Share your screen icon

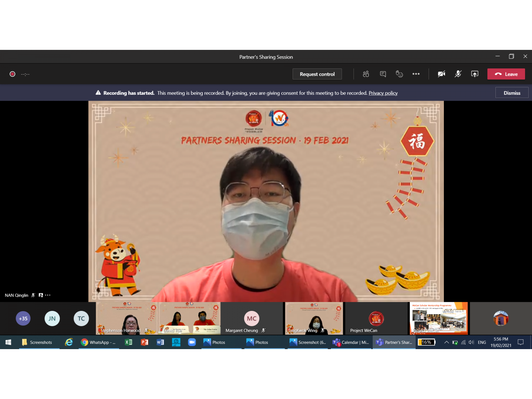(474, 74)
